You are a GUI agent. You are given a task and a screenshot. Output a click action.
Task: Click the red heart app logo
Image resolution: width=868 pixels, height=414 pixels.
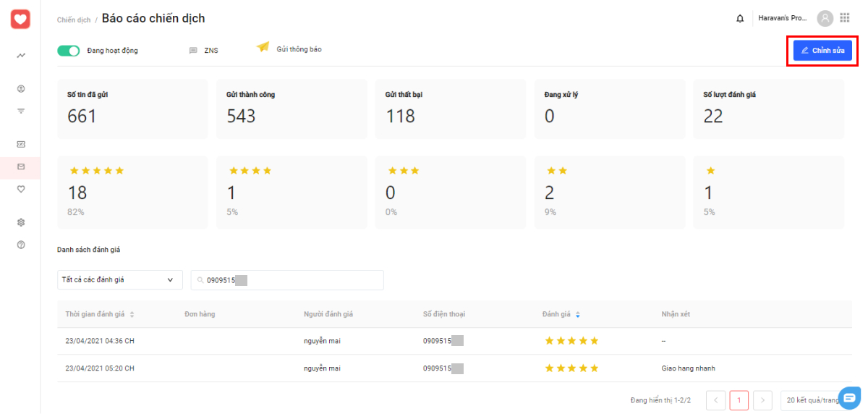20,19
